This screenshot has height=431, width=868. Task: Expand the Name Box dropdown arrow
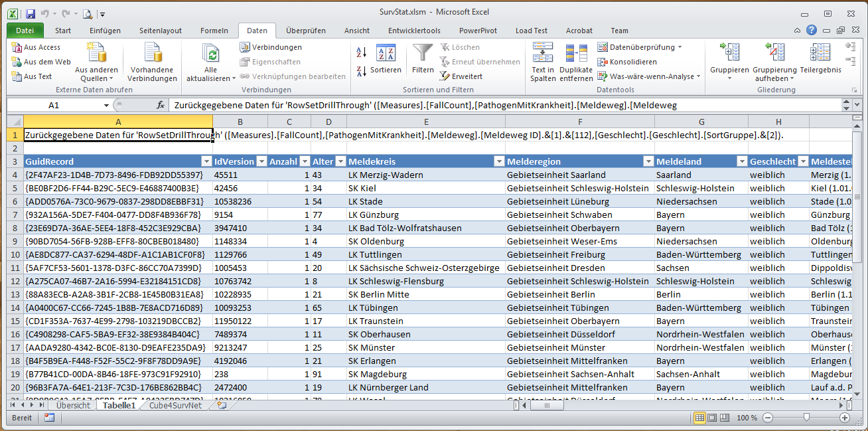click(x=106, y=105)
